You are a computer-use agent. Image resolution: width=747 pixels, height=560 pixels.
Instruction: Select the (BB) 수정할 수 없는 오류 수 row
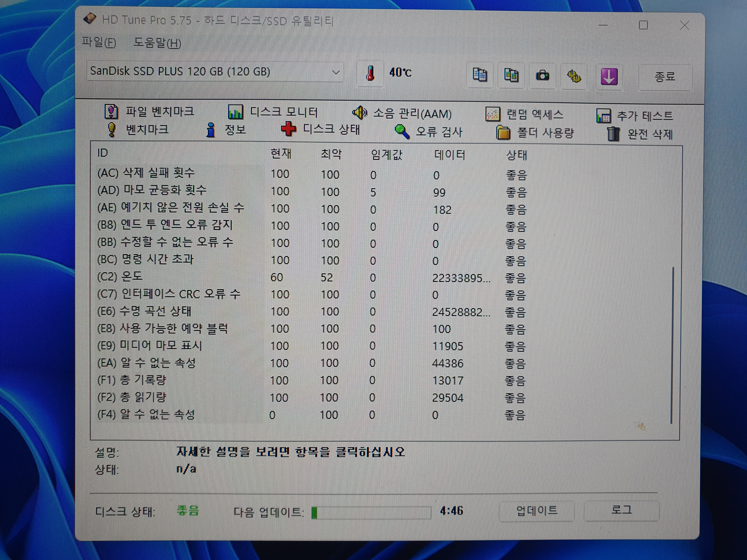312,243
